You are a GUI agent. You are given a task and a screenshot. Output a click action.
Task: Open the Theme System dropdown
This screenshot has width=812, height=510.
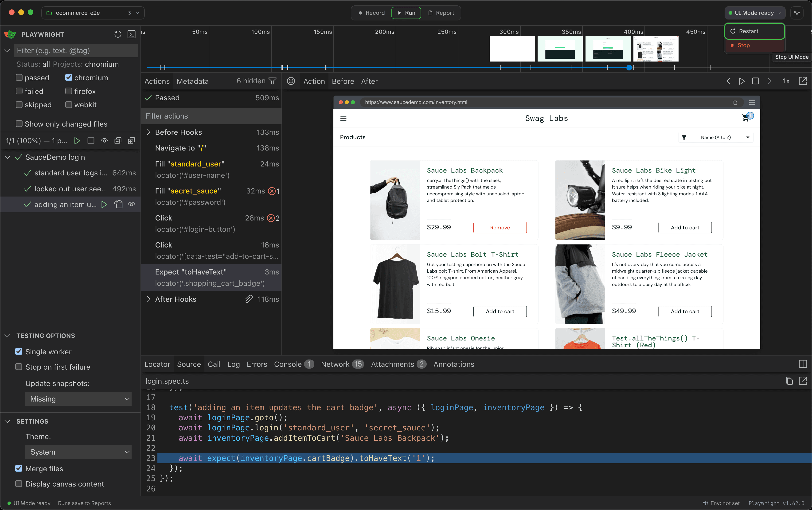coord(78,452)
